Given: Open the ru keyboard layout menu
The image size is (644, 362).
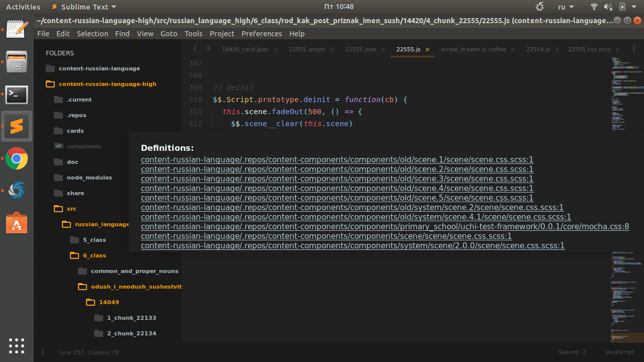Looking at the screenshot, I should click(x=566, y=7).
